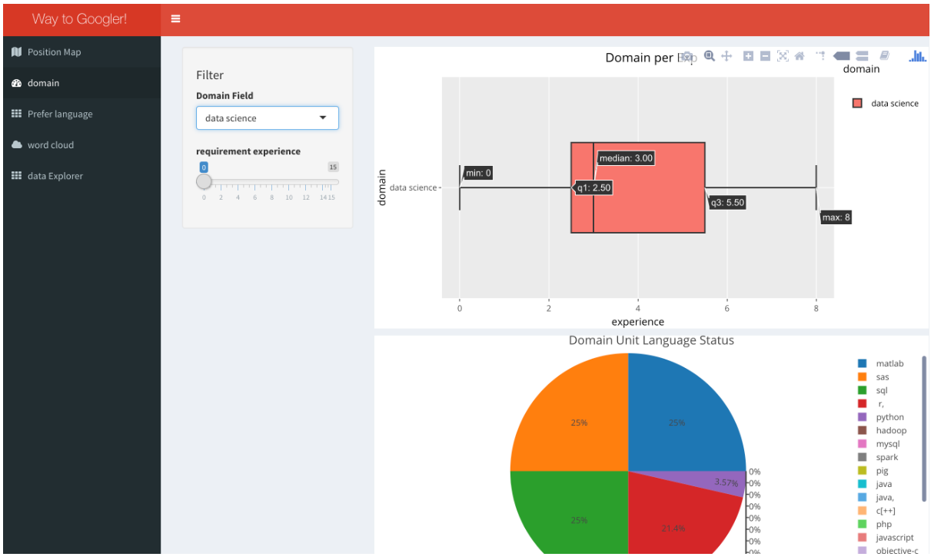
Task: Click the "median: 3.00" label
Action: click(x=626, y=158)
